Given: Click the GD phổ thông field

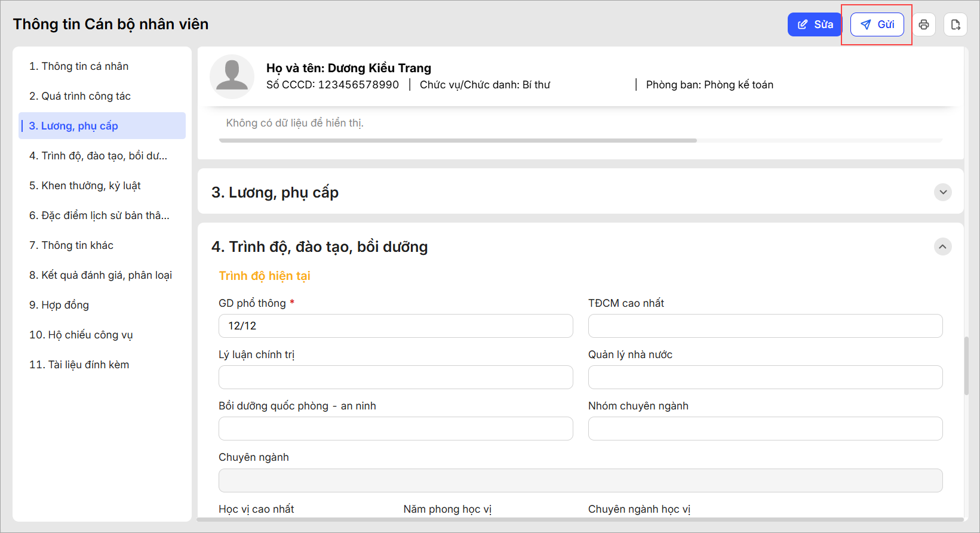Looking at the screenshot, I should [395, 326].
